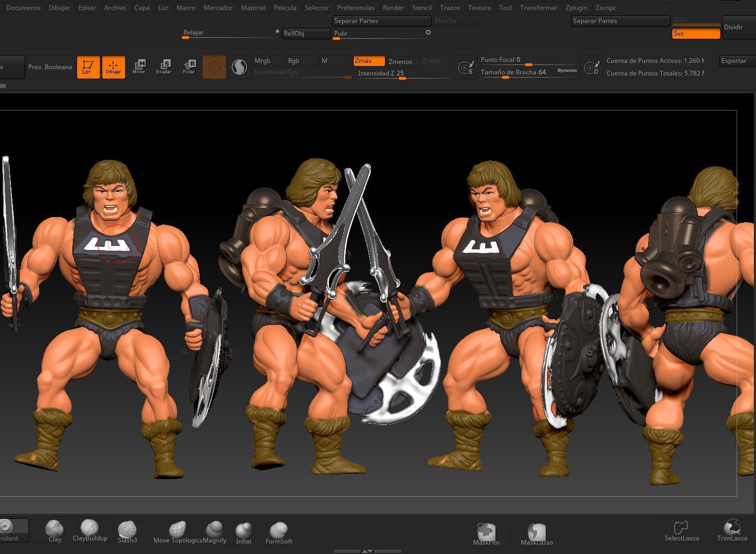Select the ClayBuildup brush

[90, 530]
